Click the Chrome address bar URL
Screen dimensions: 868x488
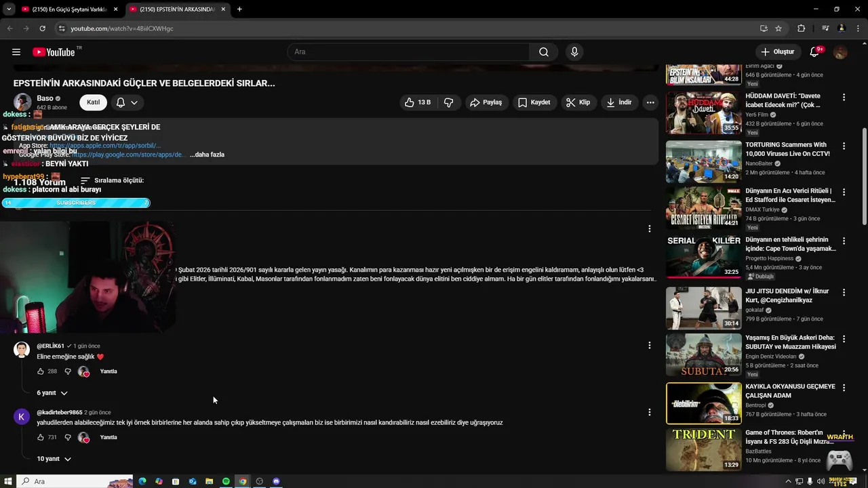(122, 28)
